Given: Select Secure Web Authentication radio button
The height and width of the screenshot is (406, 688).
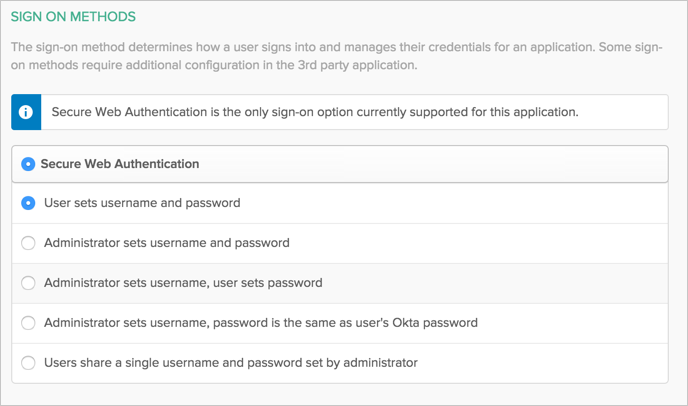Looking at the screenshot, I should [x=28, y=163].
